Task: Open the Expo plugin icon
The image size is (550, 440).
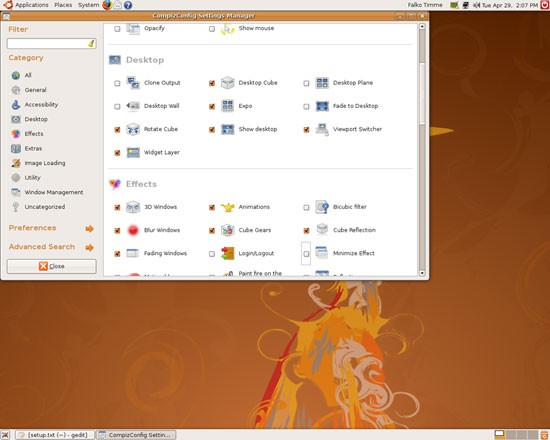Action: [x=227, y=106]
